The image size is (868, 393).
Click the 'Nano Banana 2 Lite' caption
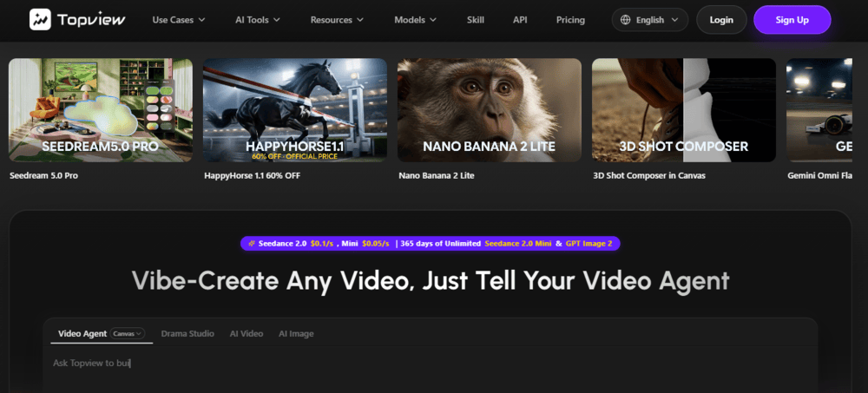point(437,176)
